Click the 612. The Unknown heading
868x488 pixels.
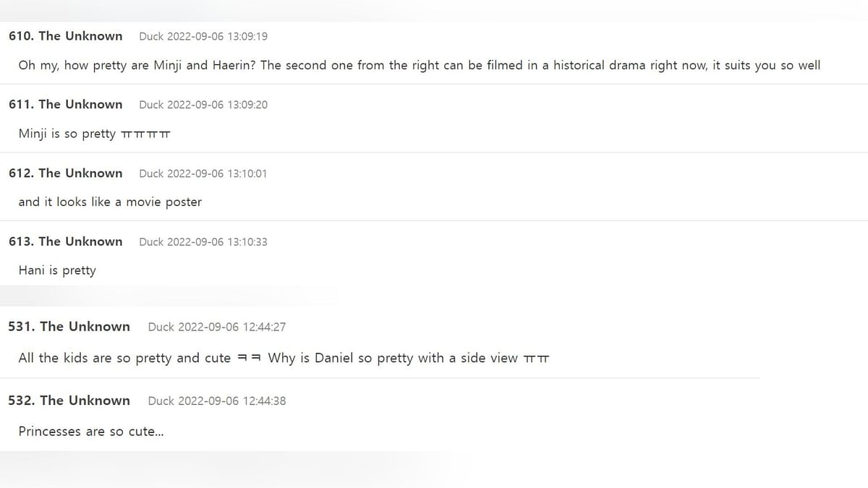click(x=66, y=173)
